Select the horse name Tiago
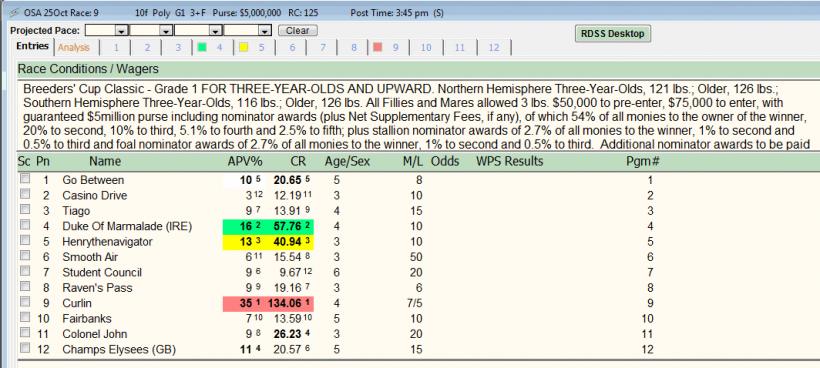 tap(76, 211)
